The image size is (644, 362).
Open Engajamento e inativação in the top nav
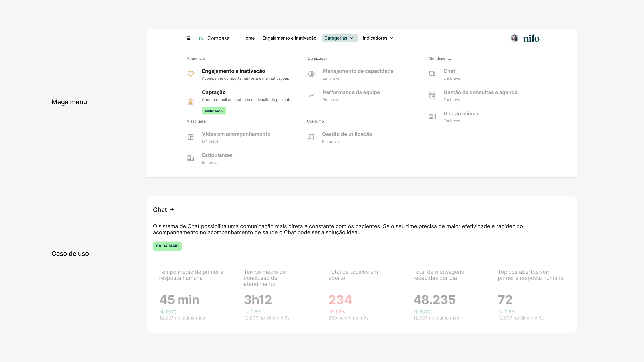pos(289,38)
